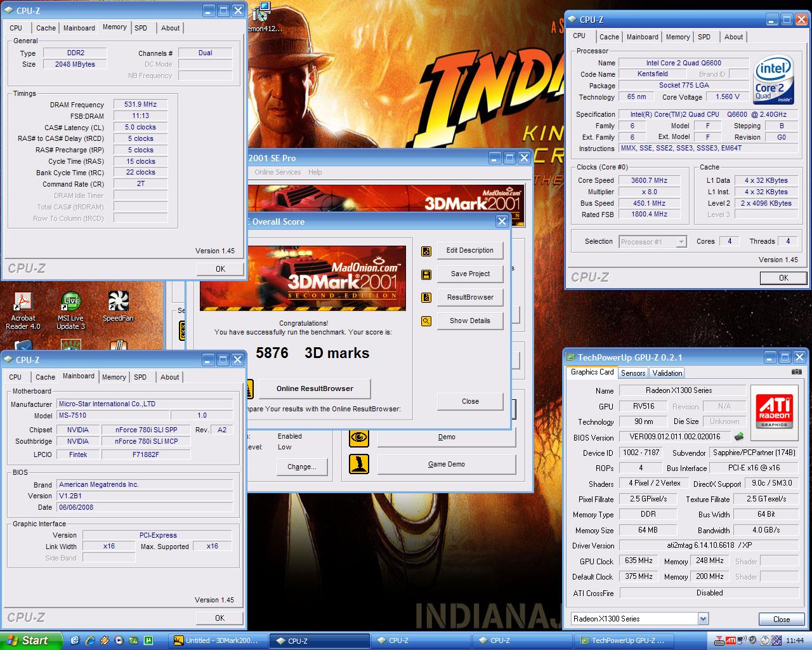Click the FSB:DRAM ratio value 11:13

pos(141,116)
